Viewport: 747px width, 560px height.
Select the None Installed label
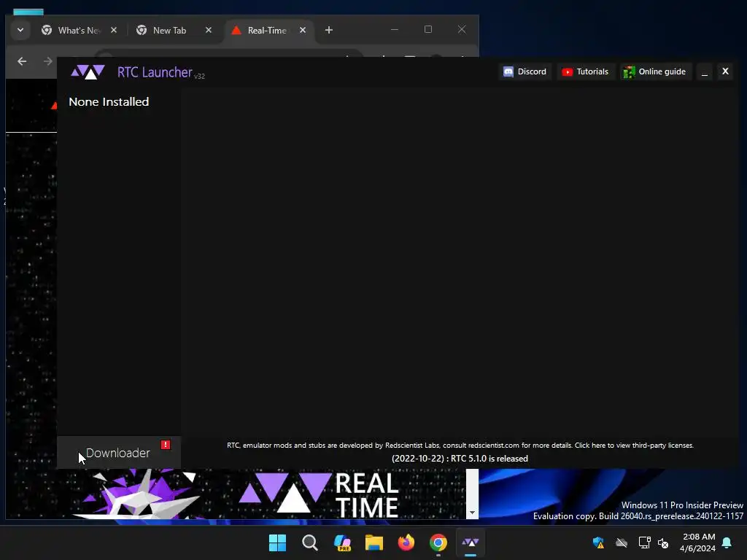tap(109, 102)
